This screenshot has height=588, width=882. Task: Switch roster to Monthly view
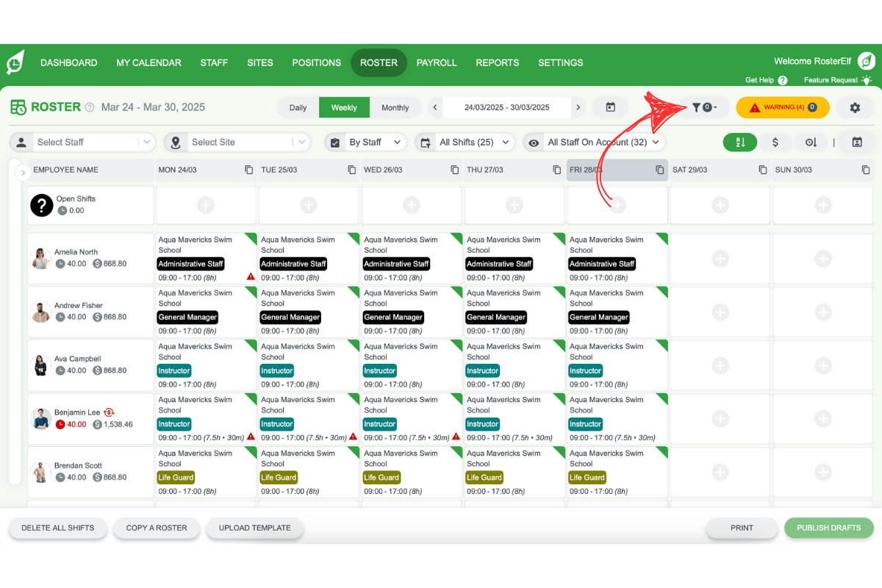tap(395, 107)
